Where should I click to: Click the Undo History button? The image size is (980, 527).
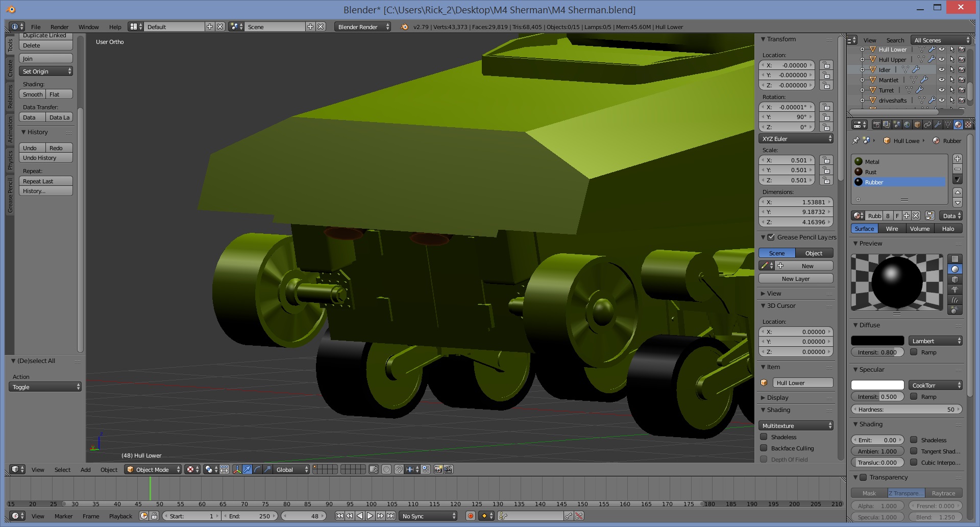click(46, 157)
